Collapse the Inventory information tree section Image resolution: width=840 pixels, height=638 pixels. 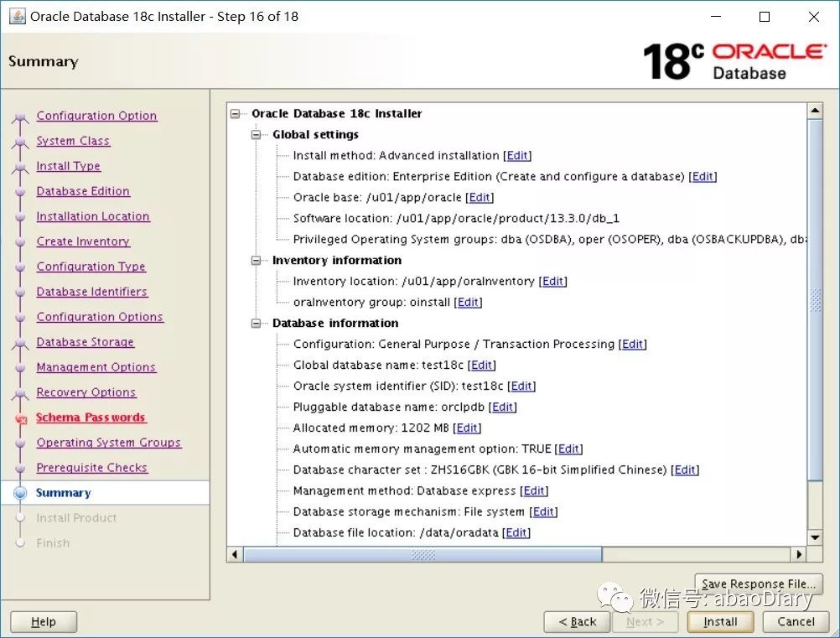[x=256, y=261]
